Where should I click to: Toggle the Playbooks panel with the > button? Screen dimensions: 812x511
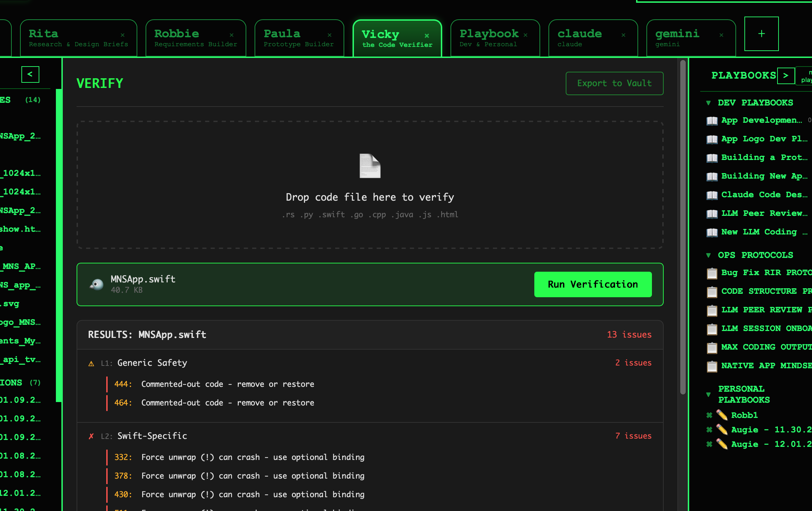point(786,76)
